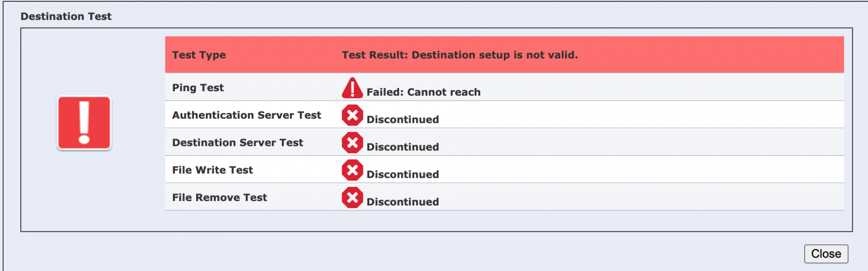Click Discontinued status for File Write Test
Image resolution: width=868 pixels, height=271 pixels.
click(x=402, y=175)
